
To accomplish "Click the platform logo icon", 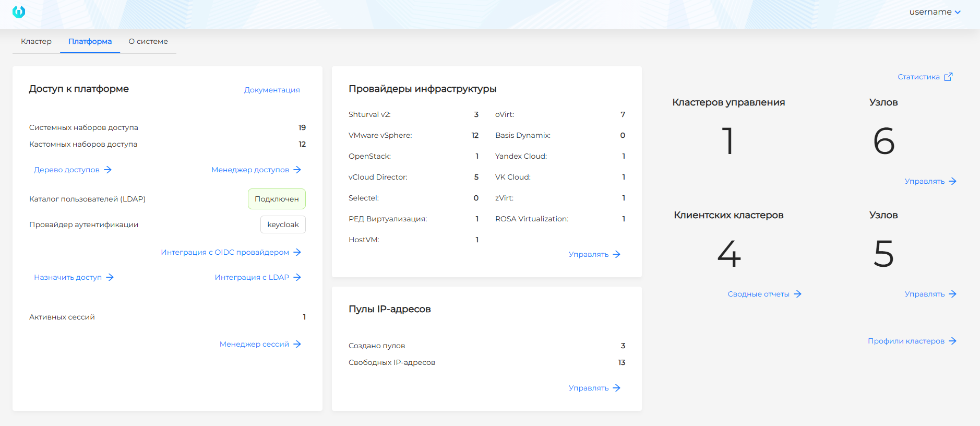I will point(19,11).
